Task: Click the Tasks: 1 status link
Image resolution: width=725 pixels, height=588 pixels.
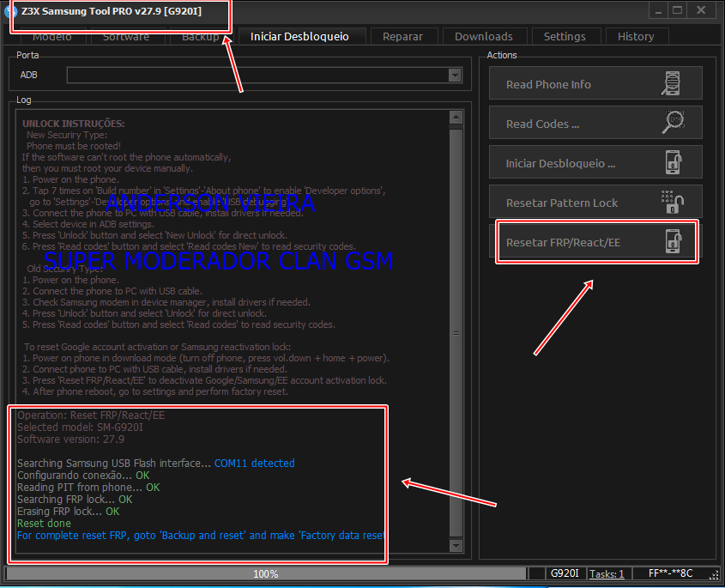Action: 607,573
